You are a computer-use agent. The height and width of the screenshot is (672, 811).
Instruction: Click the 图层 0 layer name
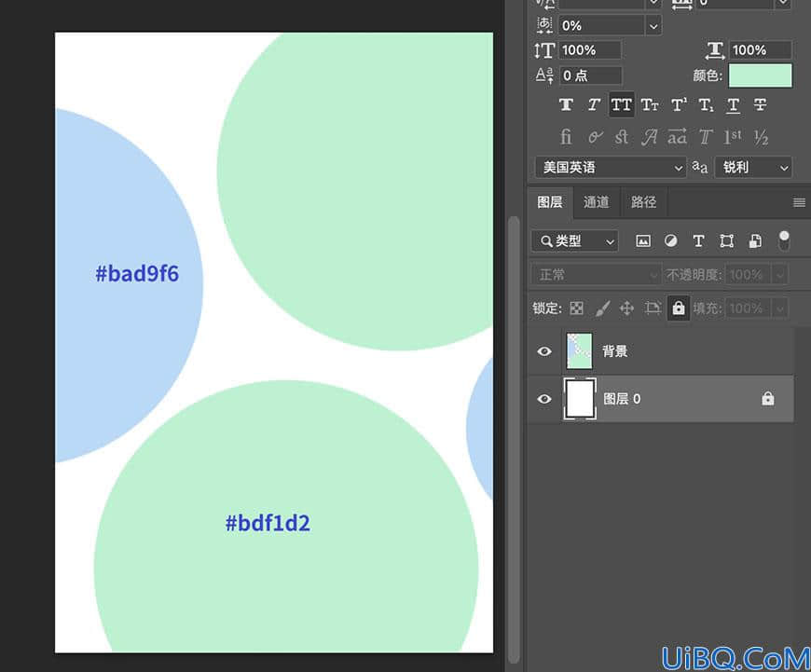[x=622, y=399]
